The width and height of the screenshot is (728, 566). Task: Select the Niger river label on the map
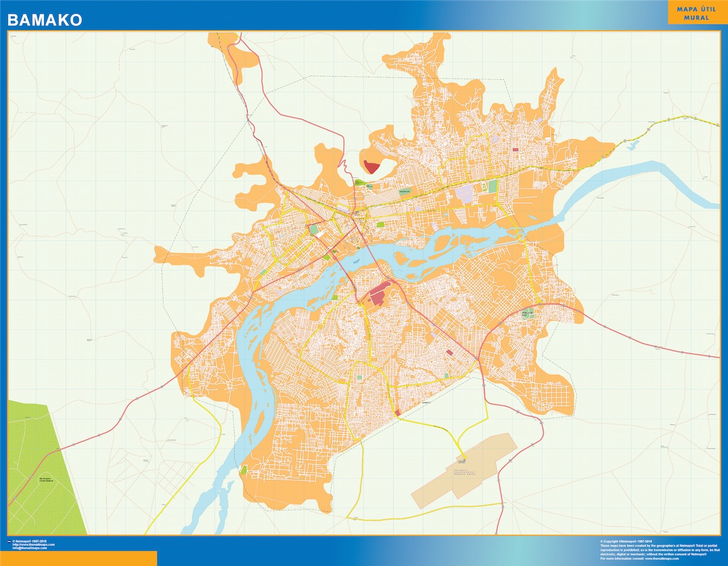point(355,260)
